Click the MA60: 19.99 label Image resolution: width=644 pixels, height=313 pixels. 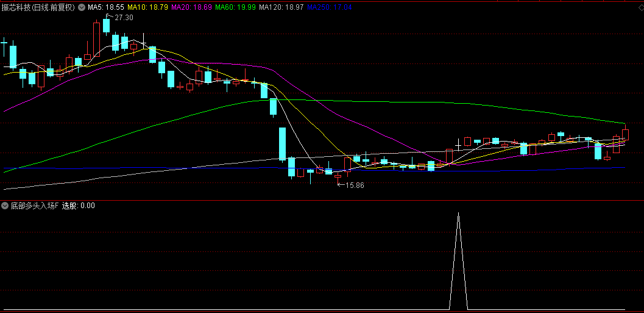(236, 7)
